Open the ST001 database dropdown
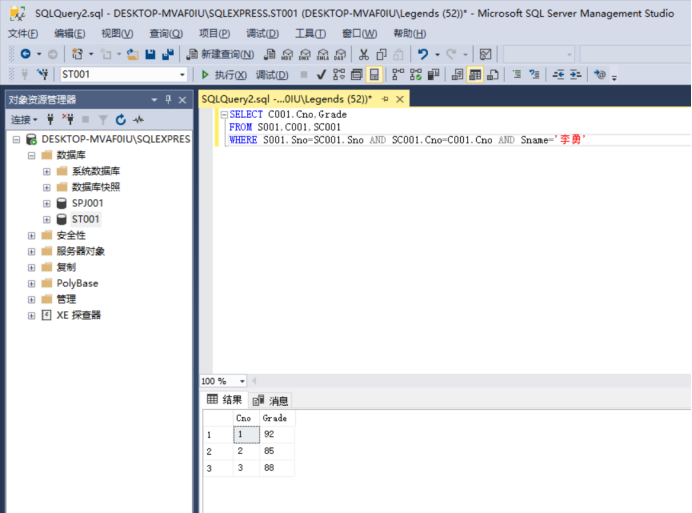This screenshot has width=692, height=513. pyautogui.click(x=182, y=75)
